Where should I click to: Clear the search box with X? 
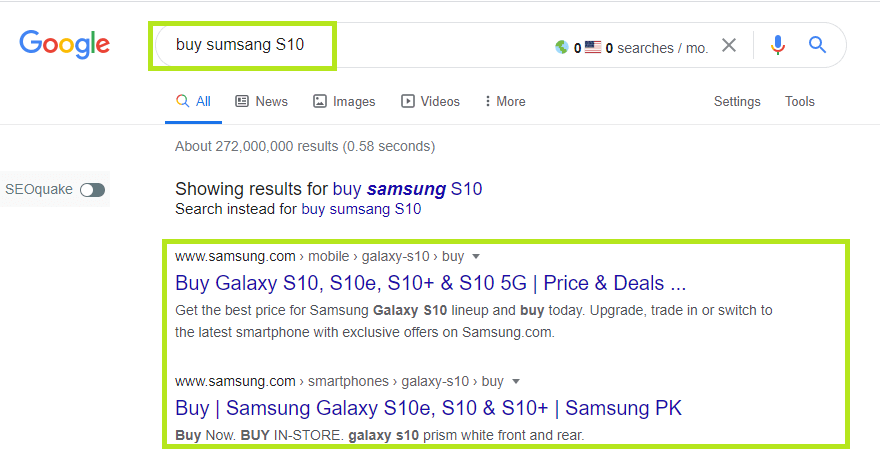click(729, 45)
